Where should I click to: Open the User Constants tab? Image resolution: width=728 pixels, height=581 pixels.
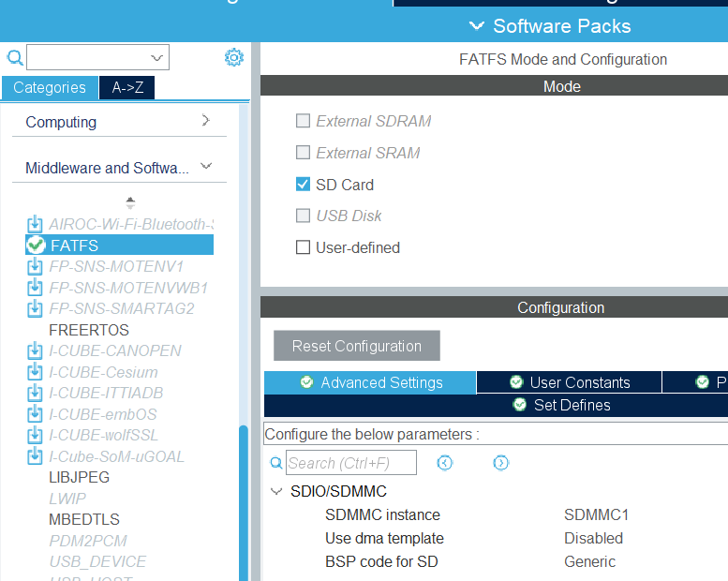570,382
